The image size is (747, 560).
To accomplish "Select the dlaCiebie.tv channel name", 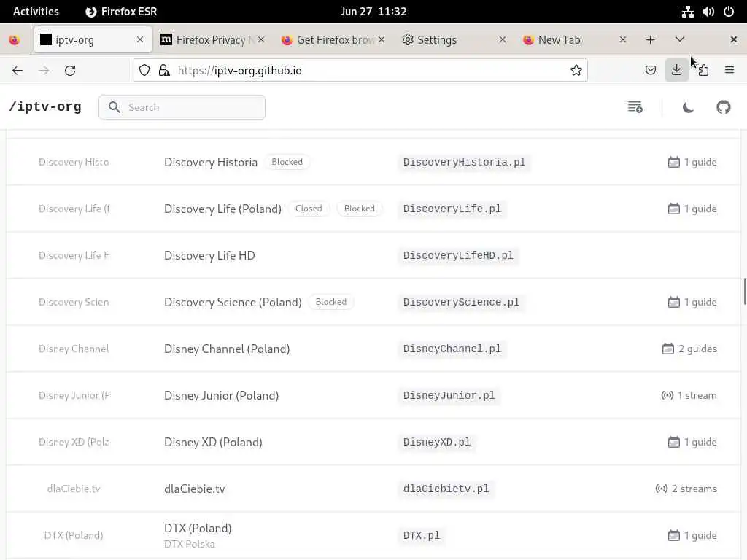I will [x=194, y=489].
